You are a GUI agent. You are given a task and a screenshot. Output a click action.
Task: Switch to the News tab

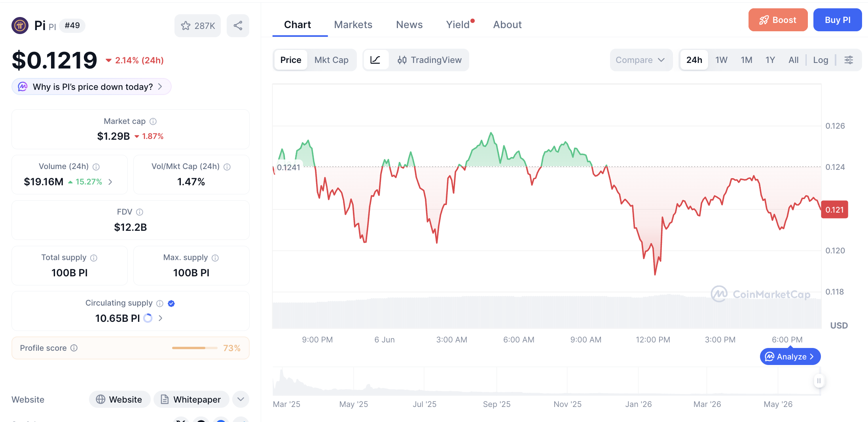[409, 25]
